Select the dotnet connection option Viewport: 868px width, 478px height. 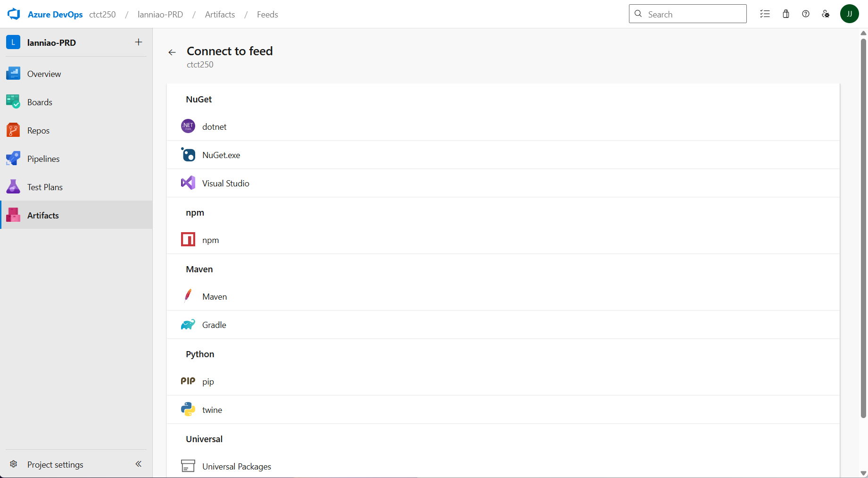coord(215,127)
